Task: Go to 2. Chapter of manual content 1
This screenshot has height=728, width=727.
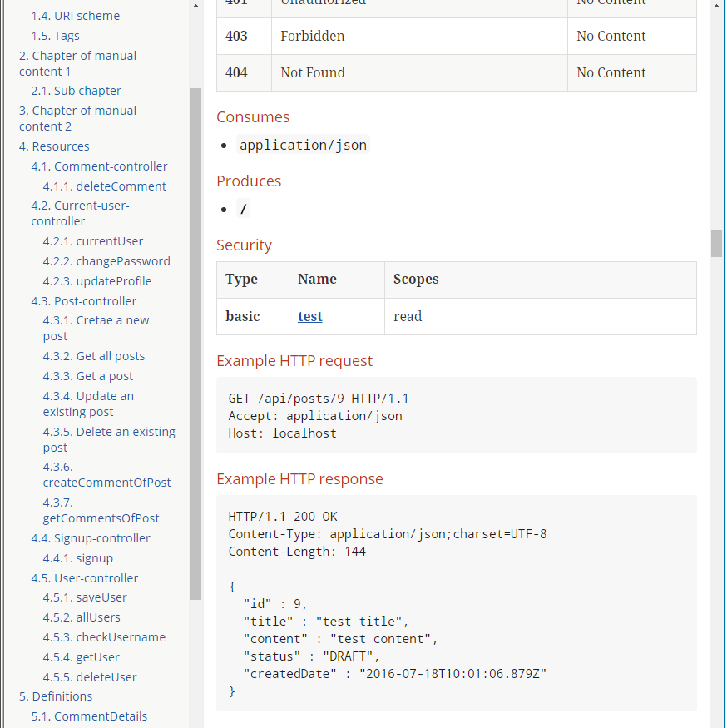Action: point(77,63)
